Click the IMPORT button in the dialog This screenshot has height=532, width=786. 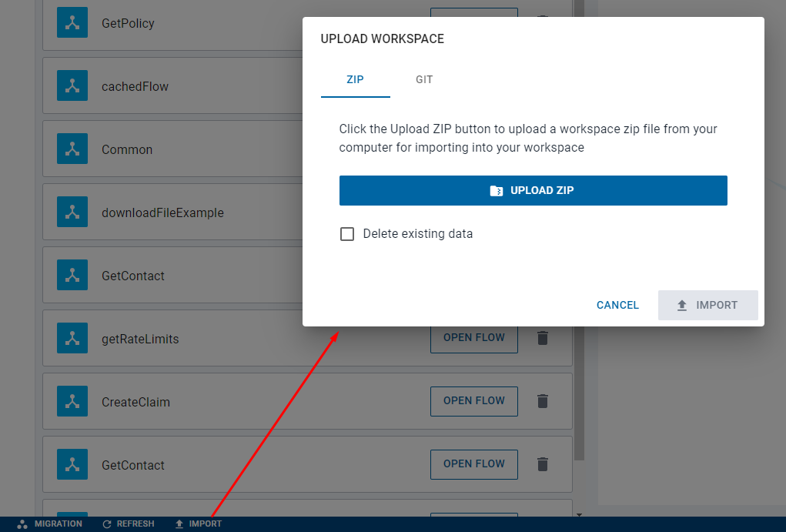pyautogui.click(x=707, y=305)
